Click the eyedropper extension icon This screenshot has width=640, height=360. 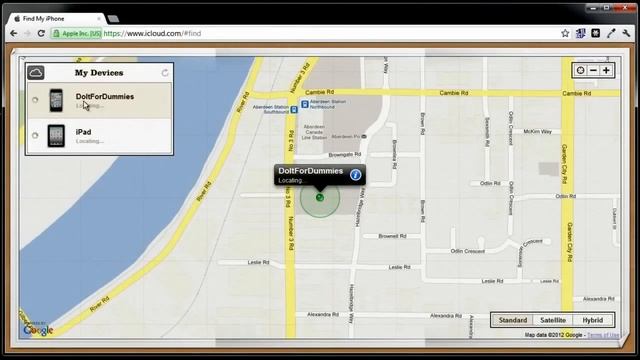(611, 33)
